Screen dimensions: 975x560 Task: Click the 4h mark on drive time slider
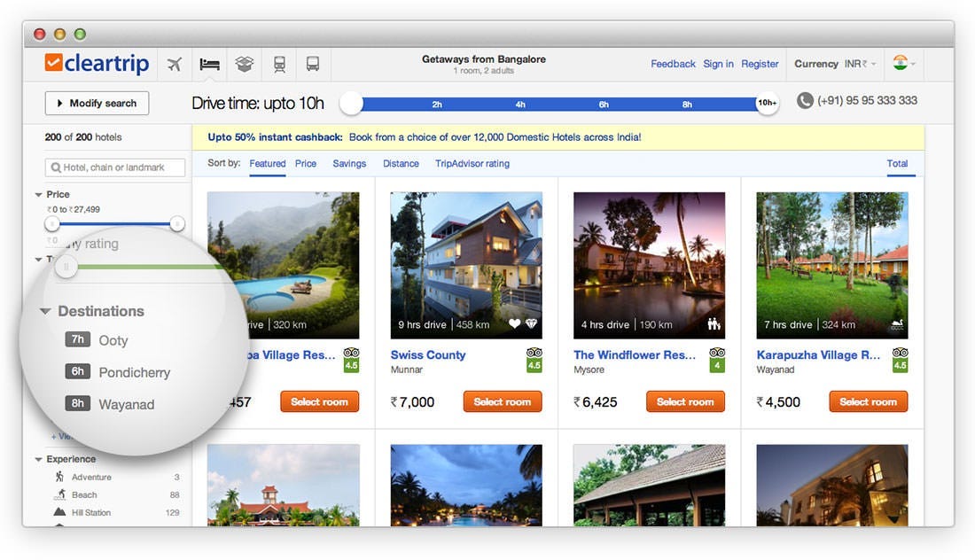point(520,105)
